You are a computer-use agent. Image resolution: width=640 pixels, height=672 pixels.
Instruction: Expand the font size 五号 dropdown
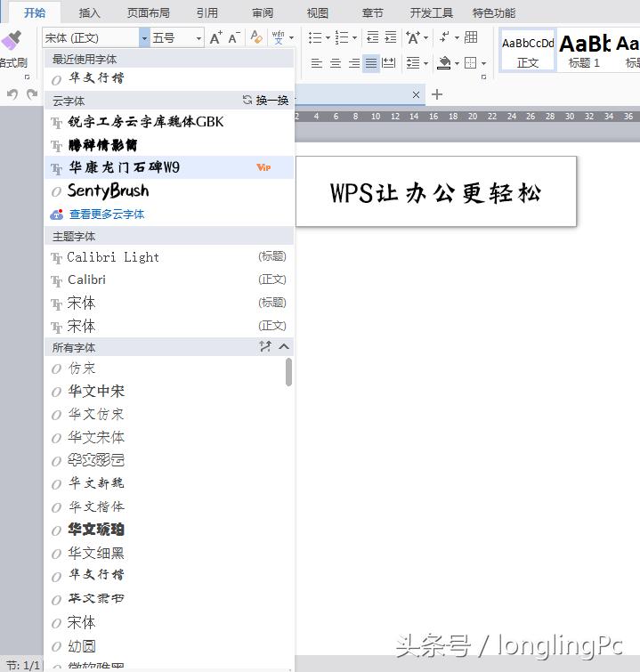click(198, 38)
